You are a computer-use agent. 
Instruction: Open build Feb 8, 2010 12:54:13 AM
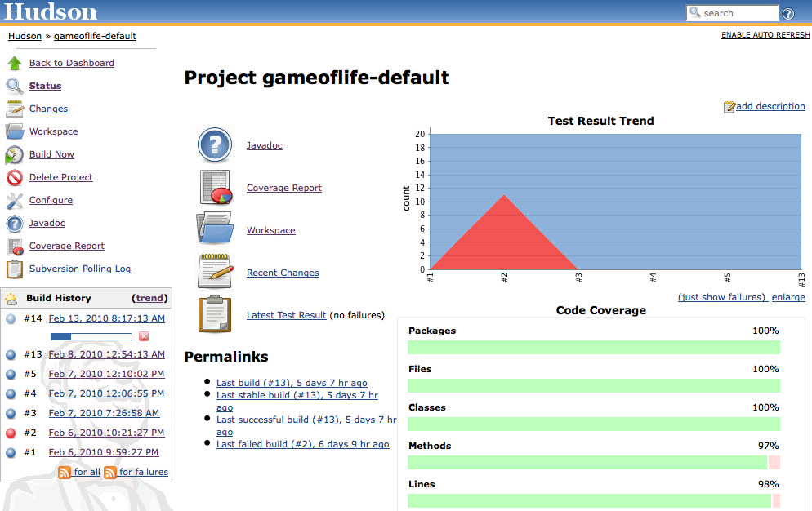(x=107, y=354)
